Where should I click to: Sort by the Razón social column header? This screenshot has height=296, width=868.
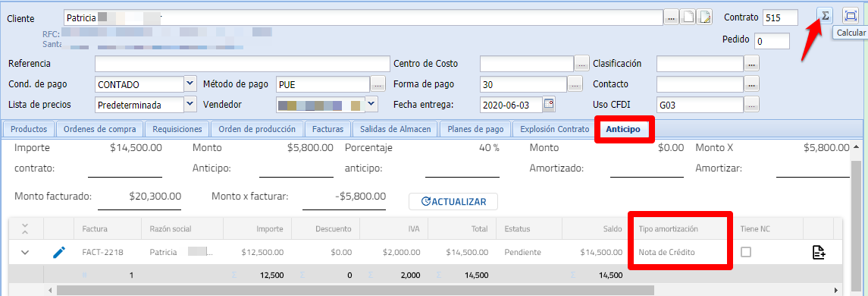coord(183,228)
